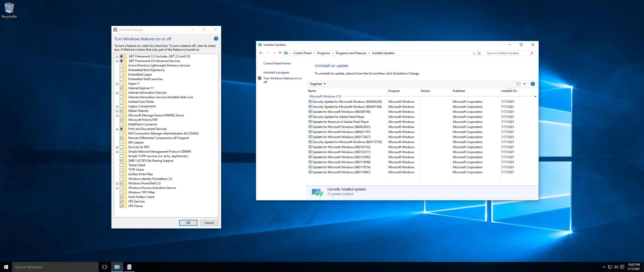Click the view options icon in Installed Updates

[519, 84]
